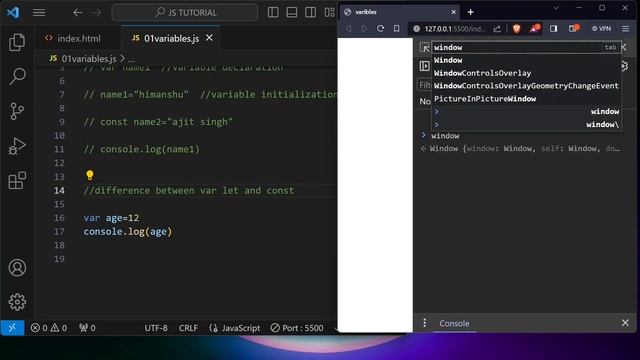Image resolution: width=640 pixels, height=360 pixels.
Task: Open the Source Control view
Action: tap(17, 111)
